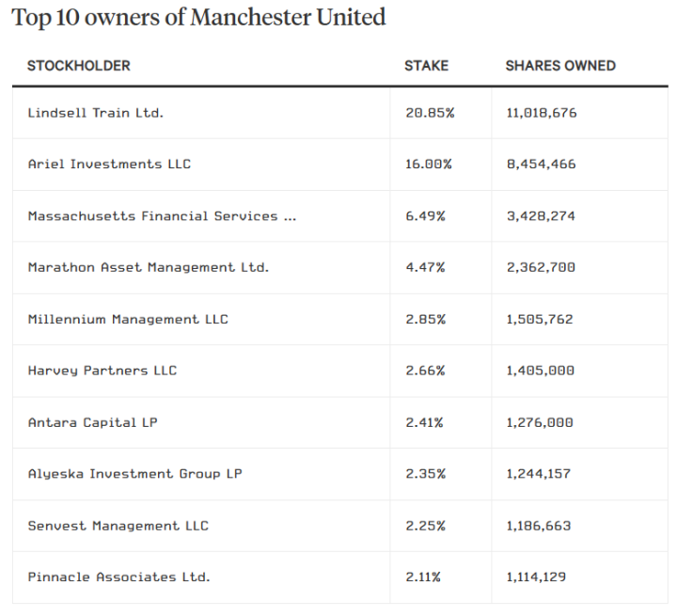The height and width of the screenshot is (616, 677).
Task: Click the STOCKHOLDER column header
Action: pyautogui.click(x=79, y=66)
